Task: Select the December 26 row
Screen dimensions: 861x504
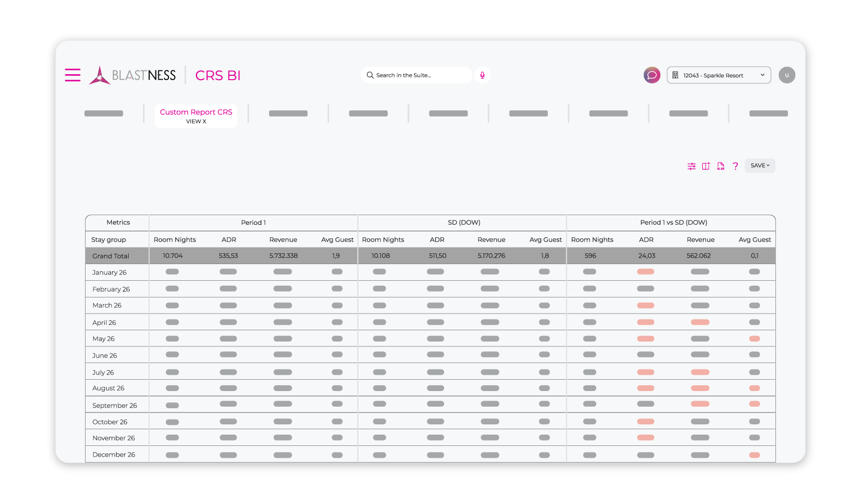Action: coord(430,455)
